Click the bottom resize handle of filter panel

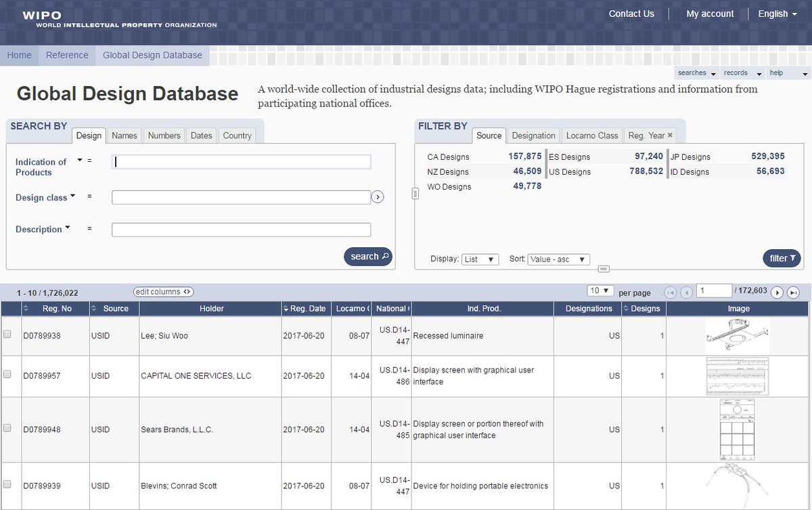tap(604, 268)
